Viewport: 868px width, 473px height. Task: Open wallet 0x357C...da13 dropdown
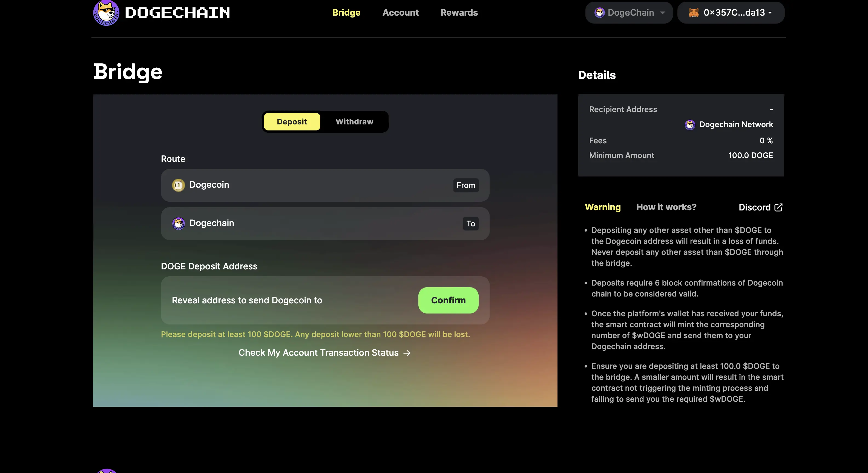[x=731, y=13]
